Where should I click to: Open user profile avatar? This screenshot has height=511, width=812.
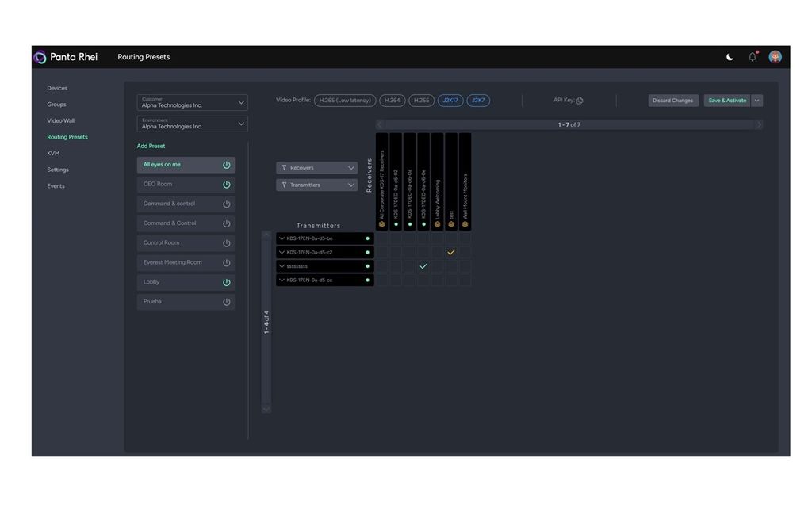775,57
